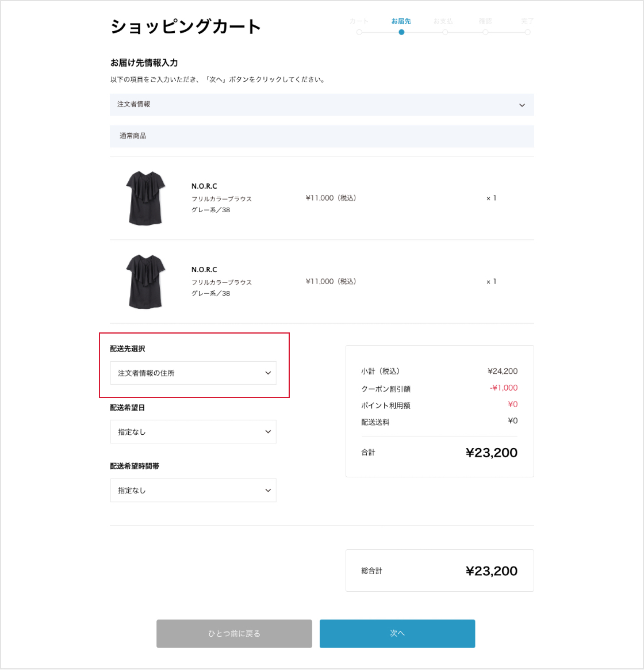This screenshot has height=670, width=644.
Task: Click the ひとつ前に戻る button
Action: pos(234,634)
